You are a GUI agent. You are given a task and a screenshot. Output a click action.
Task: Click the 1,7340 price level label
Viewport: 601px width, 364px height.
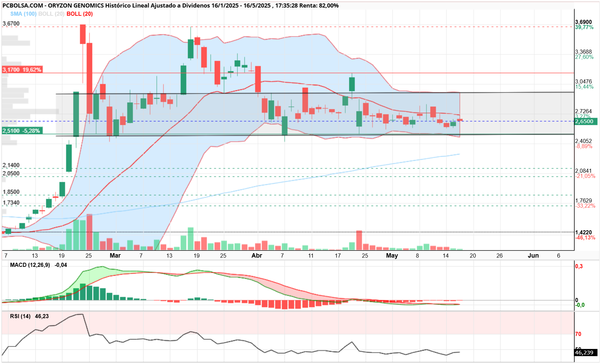point(11,203)
